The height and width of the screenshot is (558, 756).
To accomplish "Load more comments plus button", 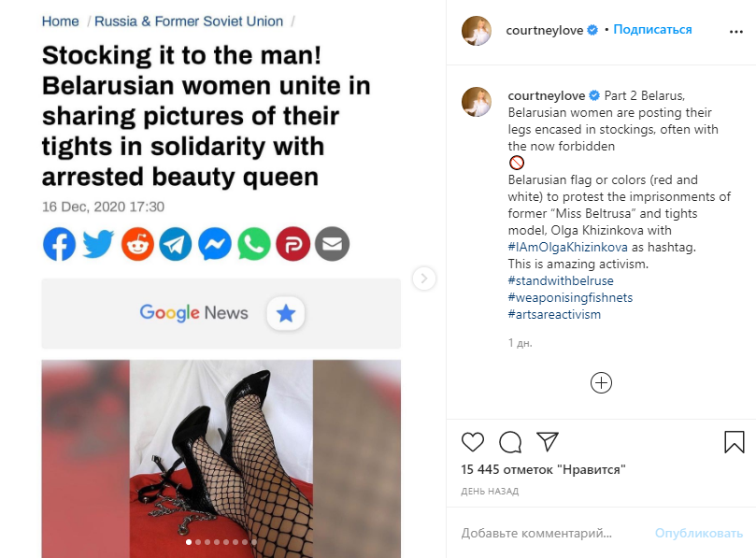I will tap(601, 382).
